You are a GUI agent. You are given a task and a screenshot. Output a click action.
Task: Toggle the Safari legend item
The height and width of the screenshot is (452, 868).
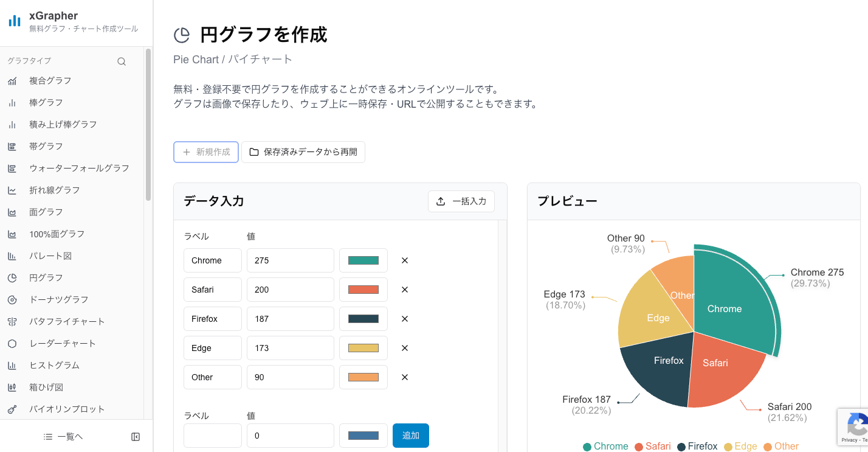click(x=653, y=446)
